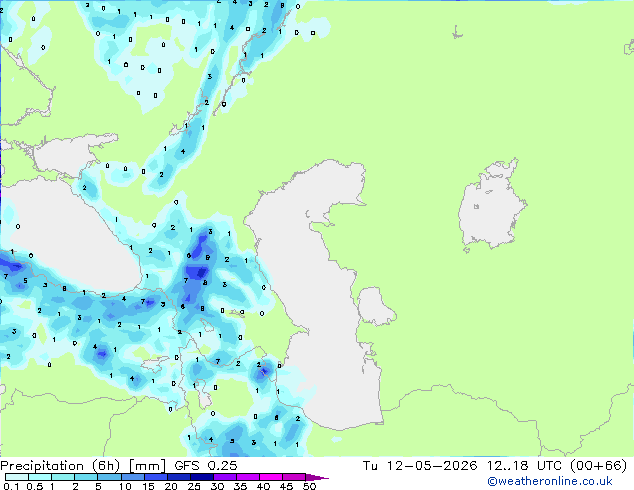The image size is (634, 490).
Task: Click the '30' legend scale label
Action: (x=217, y=486)
